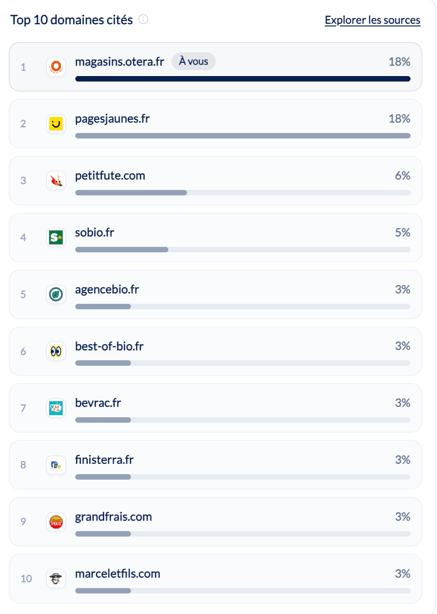The width and height of the screenshot is (437, 614).
Task: Click the finisterra.fr favicon
Action: point(56,465)
